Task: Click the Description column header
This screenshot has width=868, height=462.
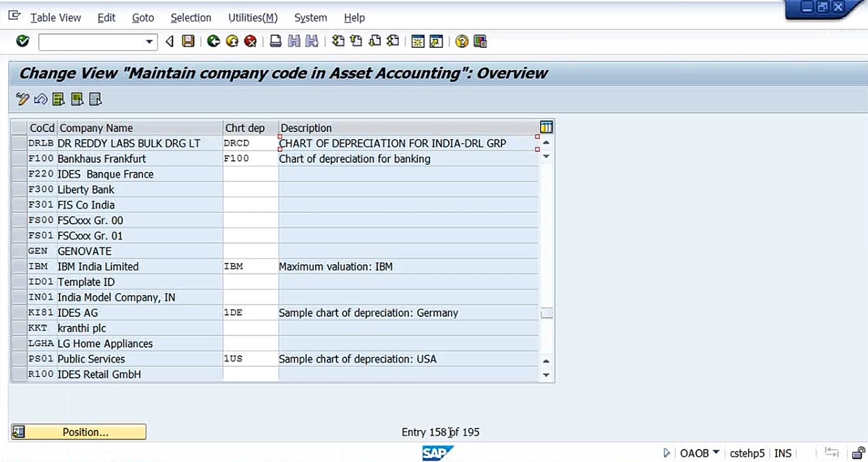Action: tap(408, 128)
